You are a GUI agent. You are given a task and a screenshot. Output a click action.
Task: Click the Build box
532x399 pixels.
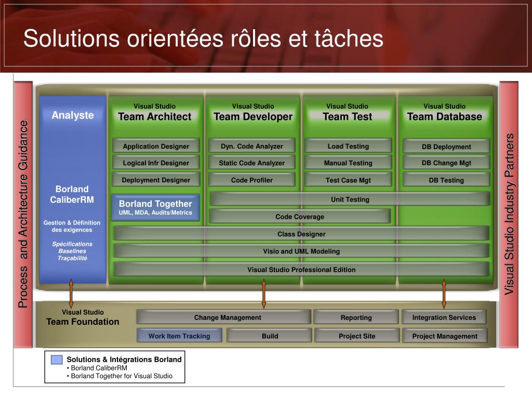pyautogui.click(x=270, y=336)
